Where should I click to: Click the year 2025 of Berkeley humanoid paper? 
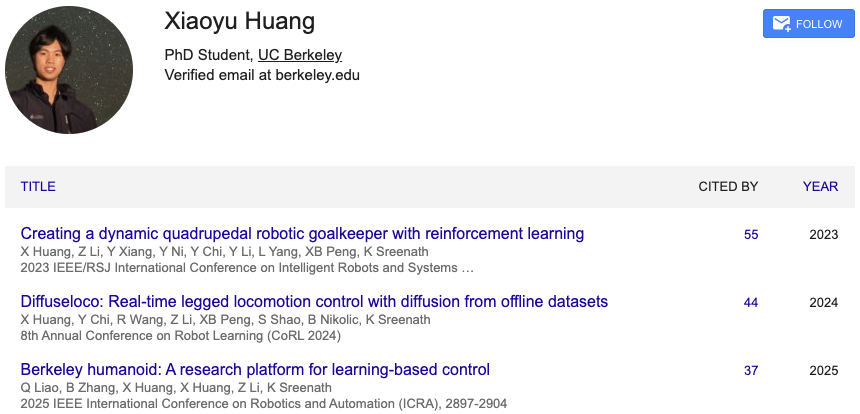coord(824,371)
